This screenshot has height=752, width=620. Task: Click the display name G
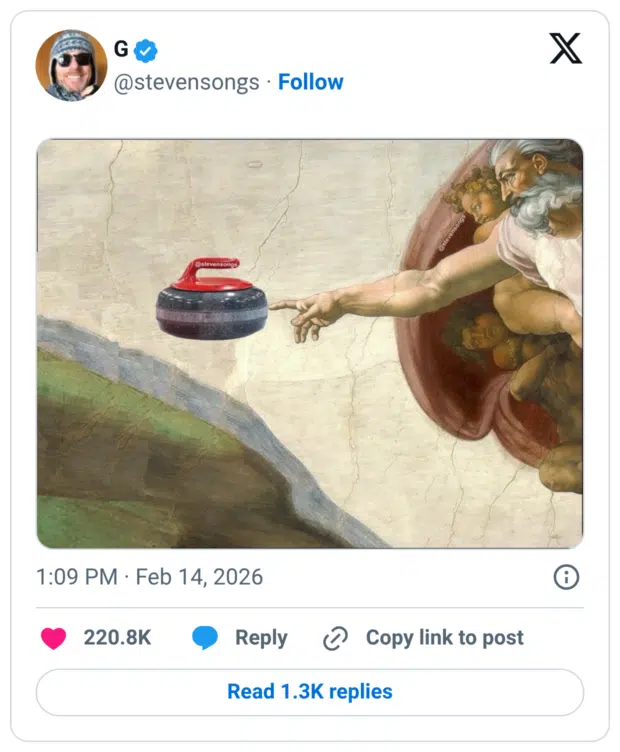click(x=121, y=50)
